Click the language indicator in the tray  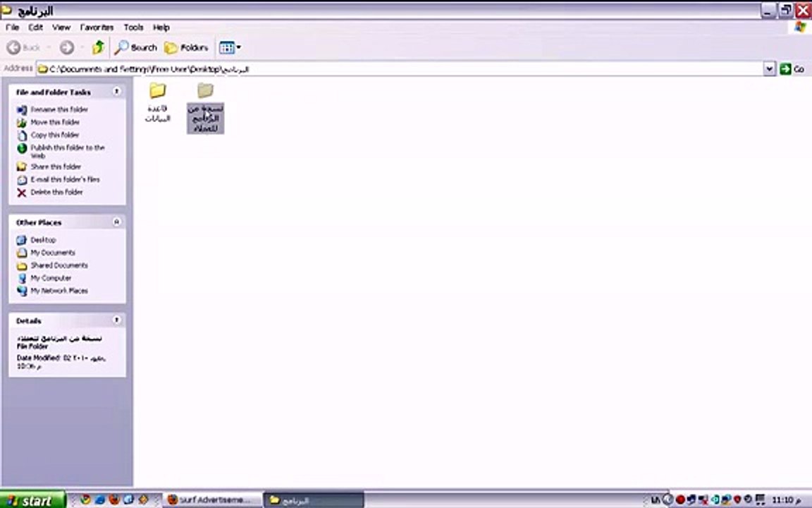[x=656, y=500]
